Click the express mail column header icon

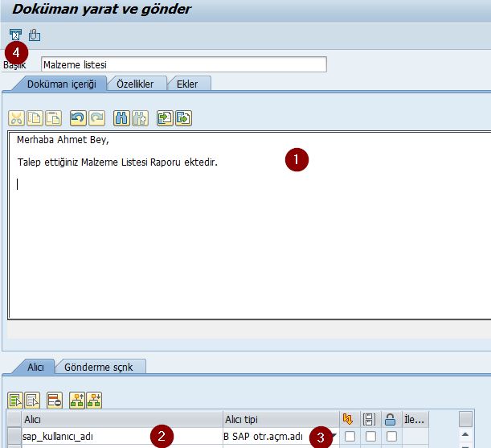348,419
